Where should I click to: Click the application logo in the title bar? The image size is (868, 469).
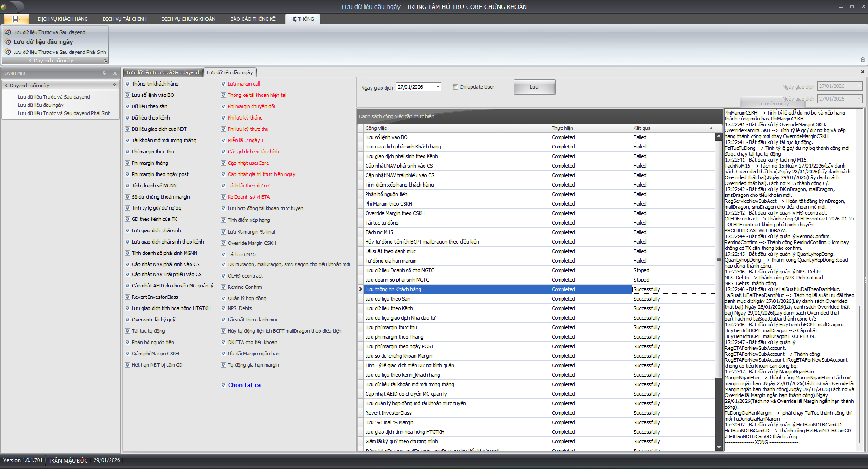click(4, 7)
